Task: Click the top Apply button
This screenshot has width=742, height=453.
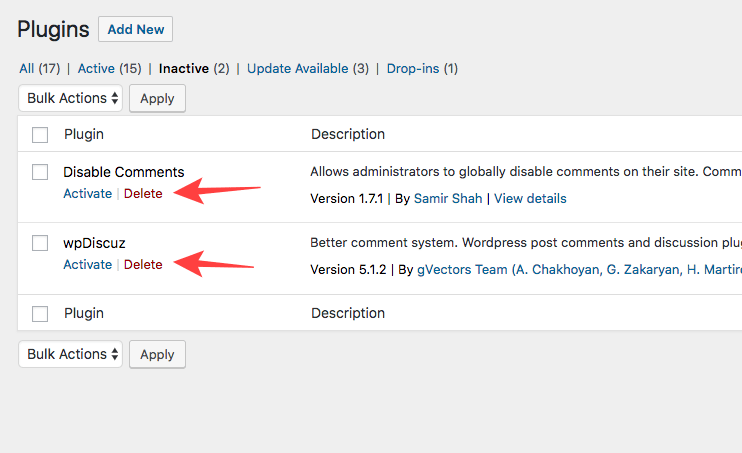Action: 157,98
